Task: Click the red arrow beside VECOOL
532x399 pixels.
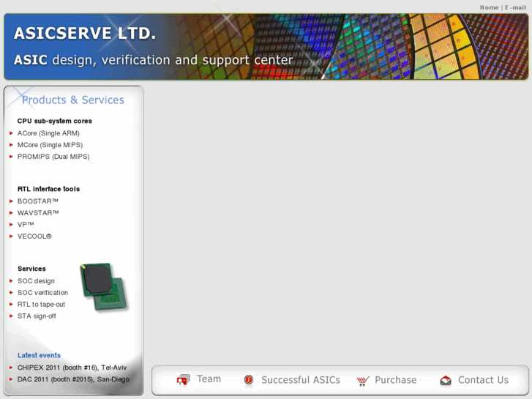Action: pyautogui.click(x=11, y=236)
